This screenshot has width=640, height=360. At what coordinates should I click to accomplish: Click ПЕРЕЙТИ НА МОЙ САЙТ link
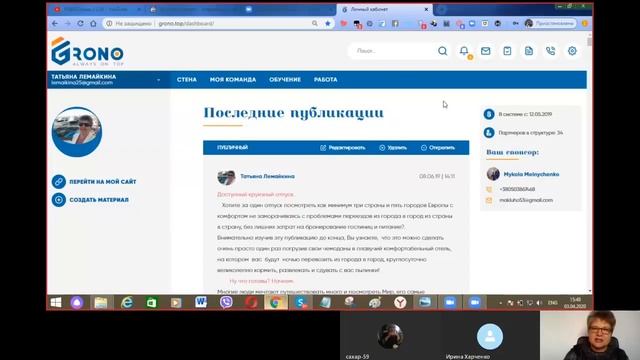(103, 182)
